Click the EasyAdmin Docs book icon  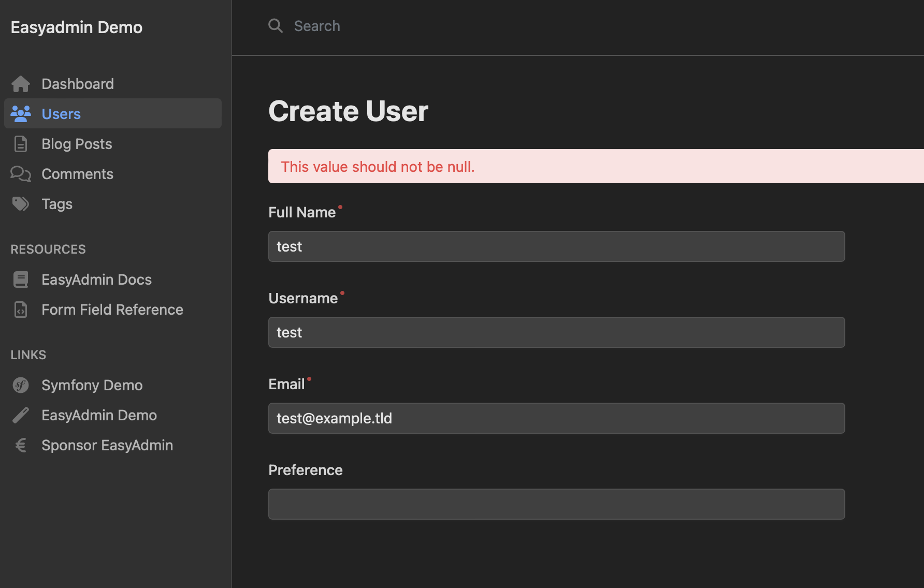click(21, 279)
